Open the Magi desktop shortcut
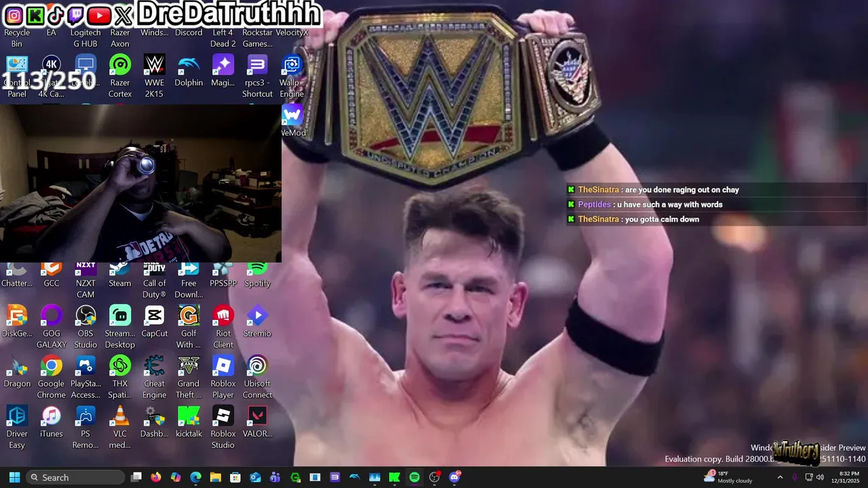868x488 pixels. pos(223,70)
